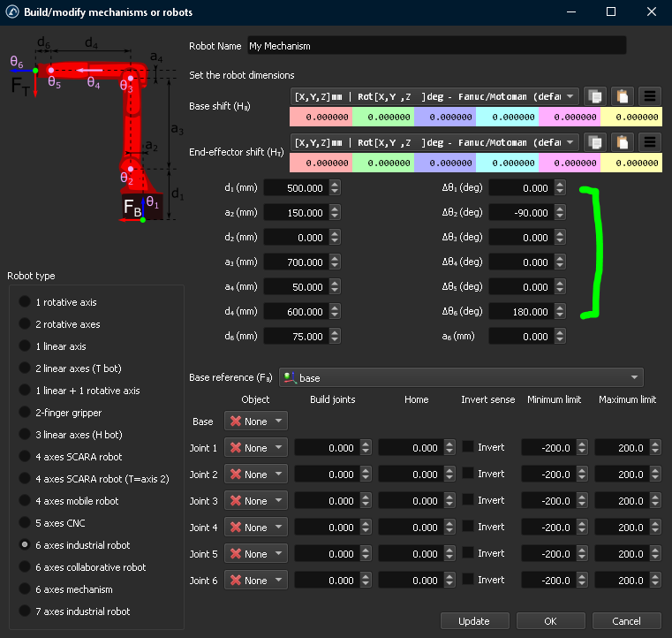The height and width of the screenshot is (638, 672).
Task: Click the paste icon for Base shift
Action: [623, 96]
